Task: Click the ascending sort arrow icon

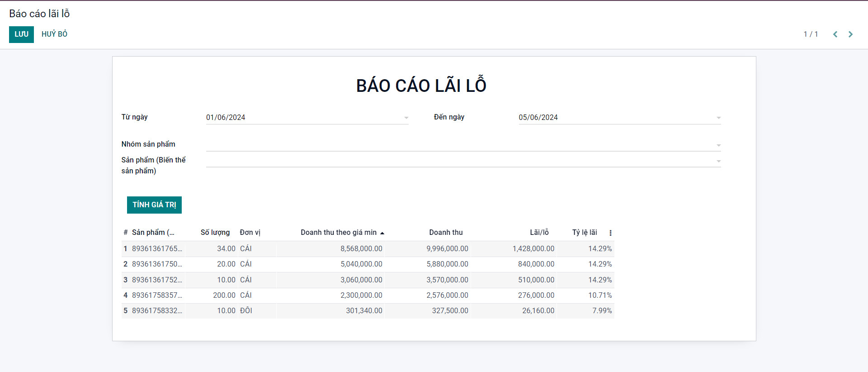Action: (382, 233)
